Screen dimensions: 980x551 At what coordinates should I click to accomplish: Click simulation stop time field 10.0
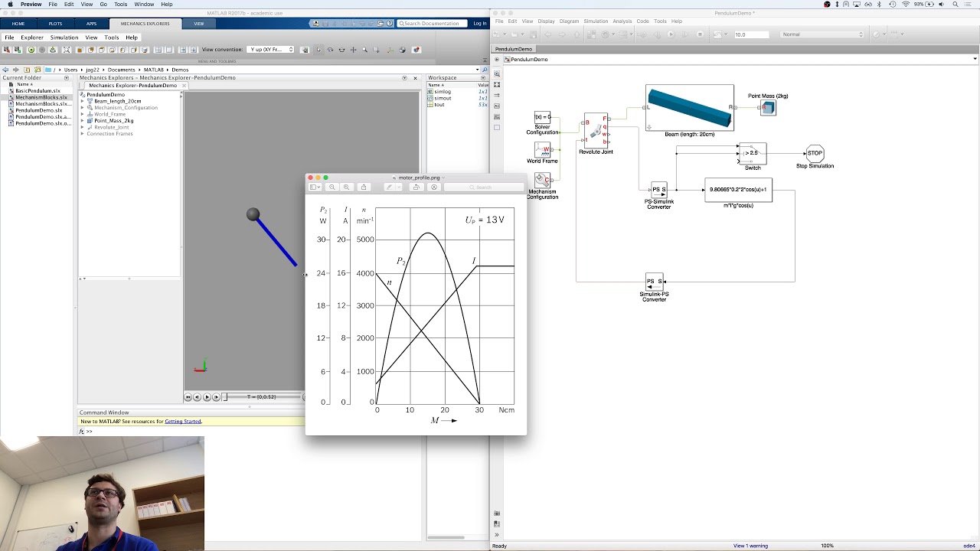752,34
